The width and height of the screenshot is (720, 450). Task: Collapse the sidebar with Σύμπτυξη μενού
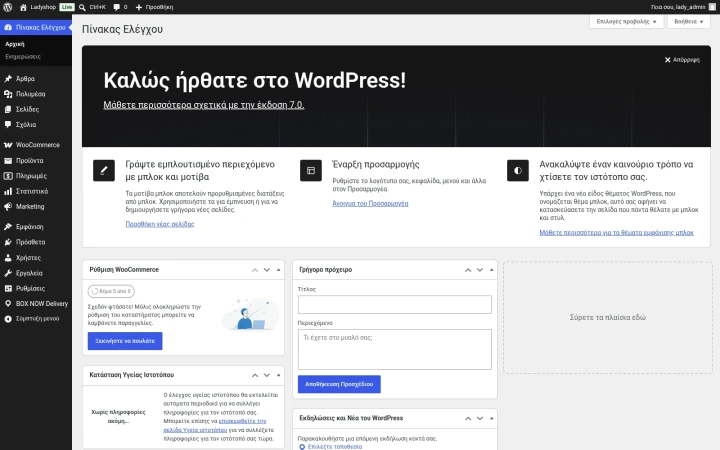point(36,318)
